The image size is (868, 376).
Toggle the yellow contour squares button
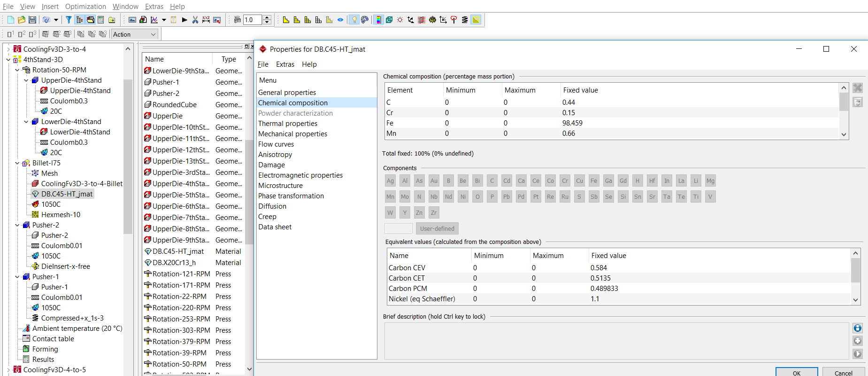click(476, 20)
